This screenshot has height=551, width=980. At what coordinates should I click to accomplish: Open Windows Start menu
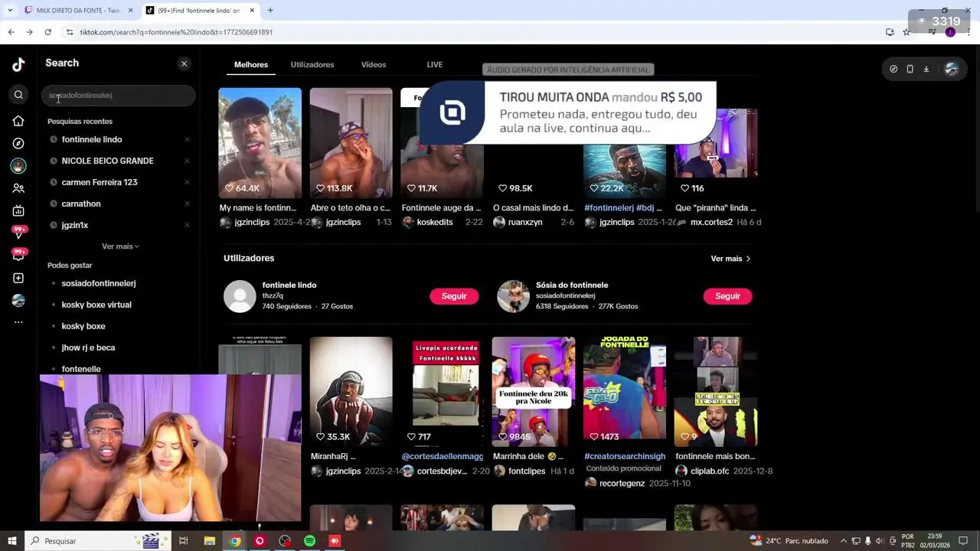click(11, 541)
